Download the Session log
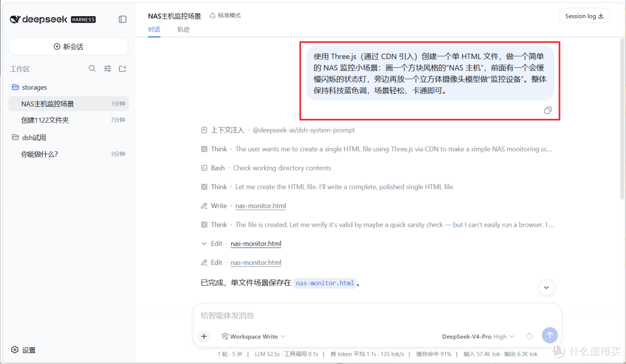 584,16
